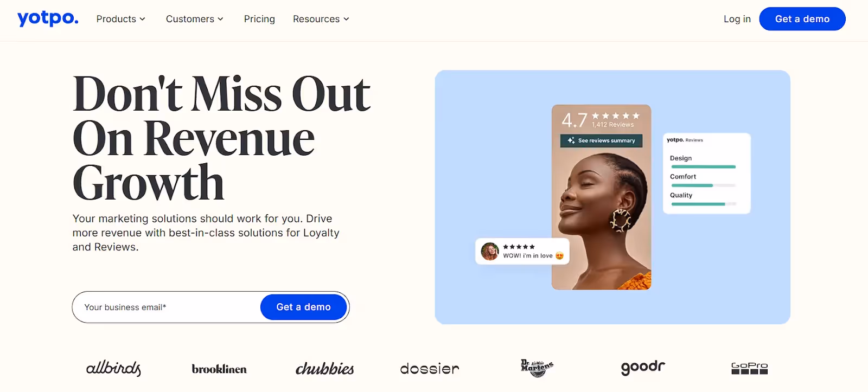
Task: Click the chubbies brand logo
Action: [x=324, y=369]
